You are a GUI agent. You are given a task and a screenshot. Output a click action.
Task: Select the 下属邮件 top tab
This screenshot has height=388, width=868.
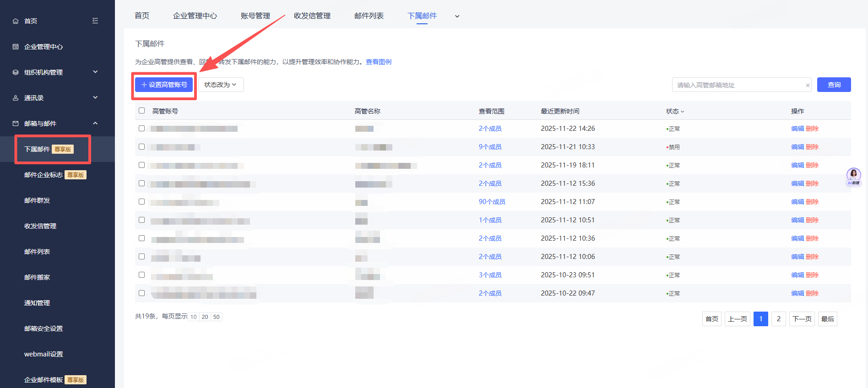[422, 16]
